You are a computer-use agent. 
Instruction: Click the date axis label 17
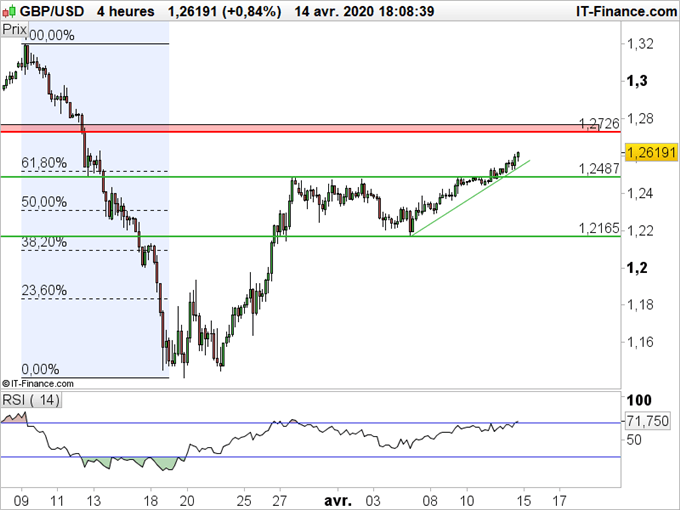coord(559,500)
